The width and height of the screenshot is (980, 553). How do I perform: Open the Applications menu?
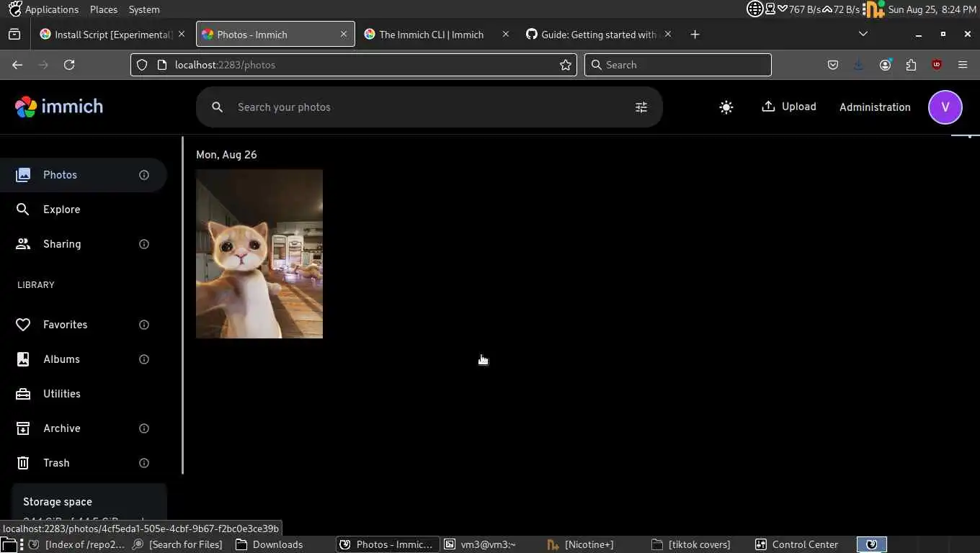tap(44, 9)
